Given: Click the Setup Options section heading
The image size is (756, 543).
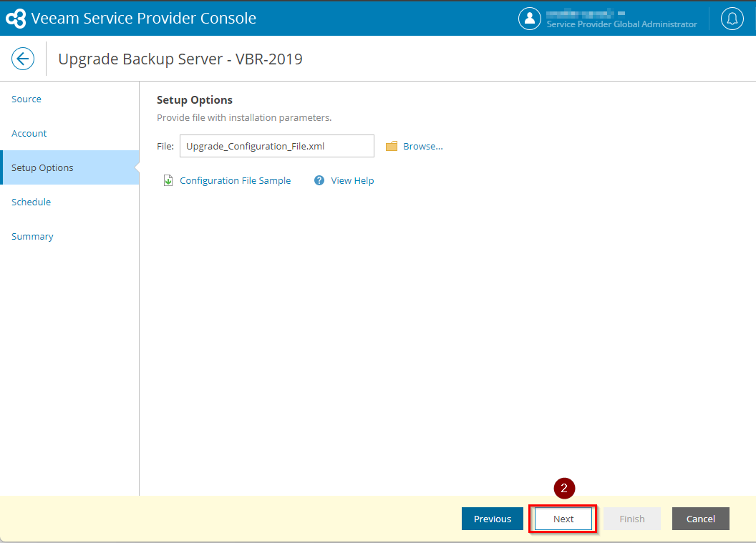Looking at the screenshot, I should click(x=194, y=99).
